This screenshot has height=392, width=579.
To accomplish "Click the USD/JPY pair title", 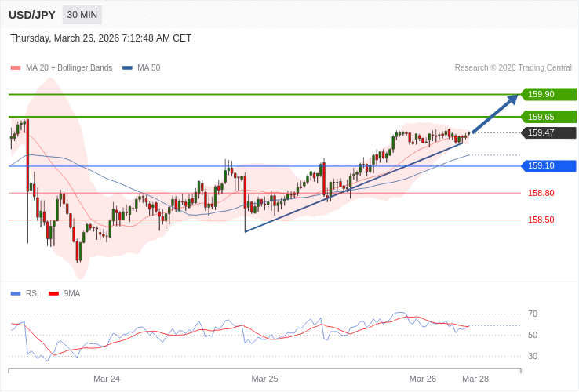I will [32, 15].
